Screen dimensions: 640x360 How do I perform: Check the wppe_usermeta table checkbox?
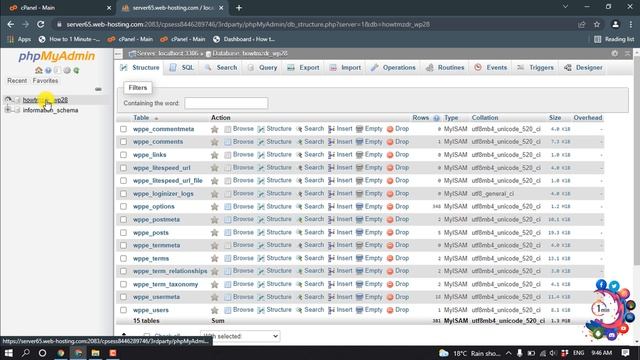(123, 297)
